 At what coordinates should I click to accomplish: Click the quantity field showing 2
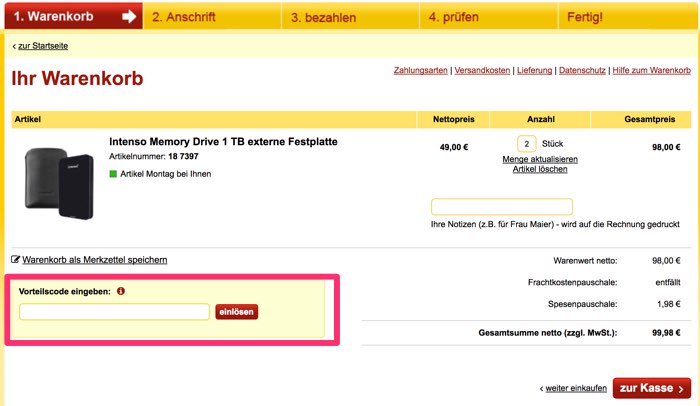[x=526, y=144]
